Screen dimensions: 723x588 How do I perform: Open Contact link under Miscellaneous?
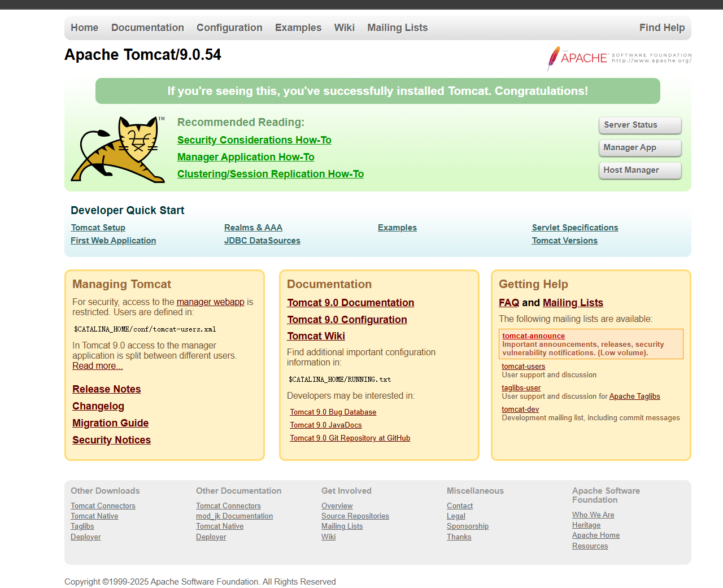click(x=460, y=506)
